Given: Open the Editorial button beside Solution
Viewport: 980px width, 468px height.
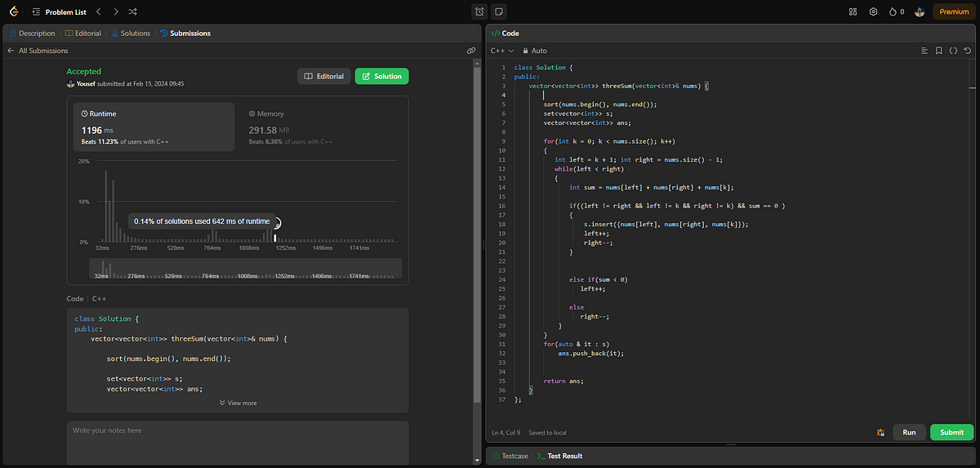Looking at the screenshot, I should tap(324, 76).
